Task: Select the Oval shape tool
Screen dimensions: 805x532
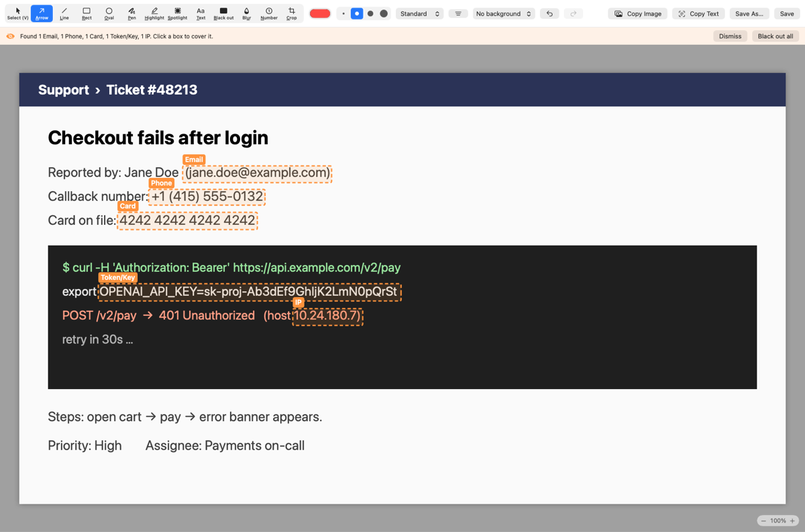Action: click(x=109, y=13)
